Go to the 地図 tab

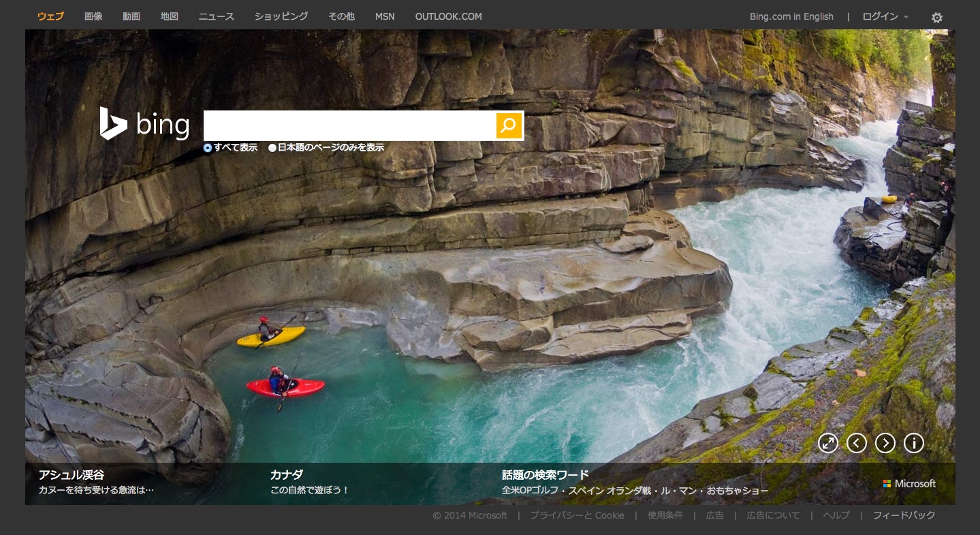pyautogui.click(x=170, y=16)
